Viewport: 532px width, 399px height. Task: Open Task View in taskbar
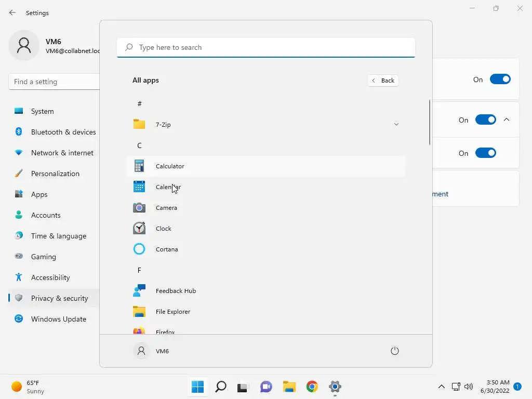(243, 387)
